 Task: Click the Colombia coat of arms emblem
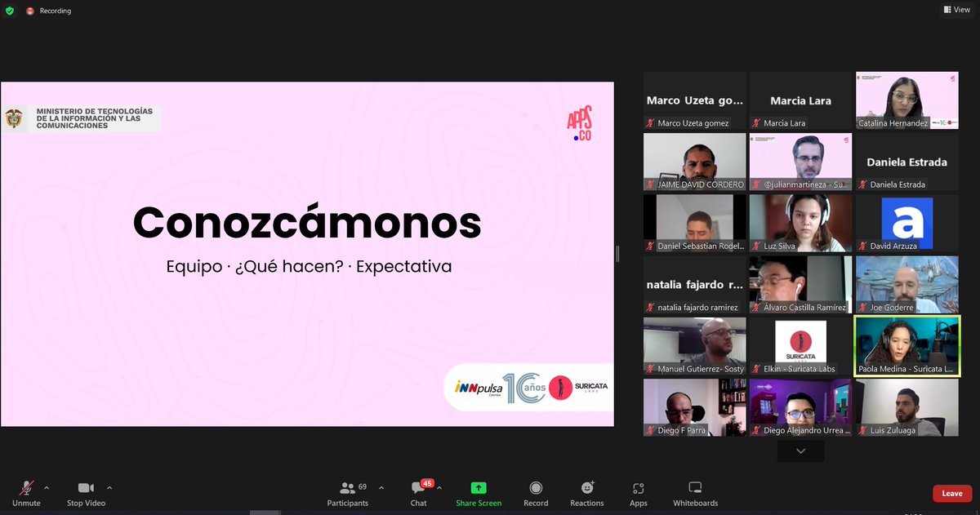coord(15,119)
